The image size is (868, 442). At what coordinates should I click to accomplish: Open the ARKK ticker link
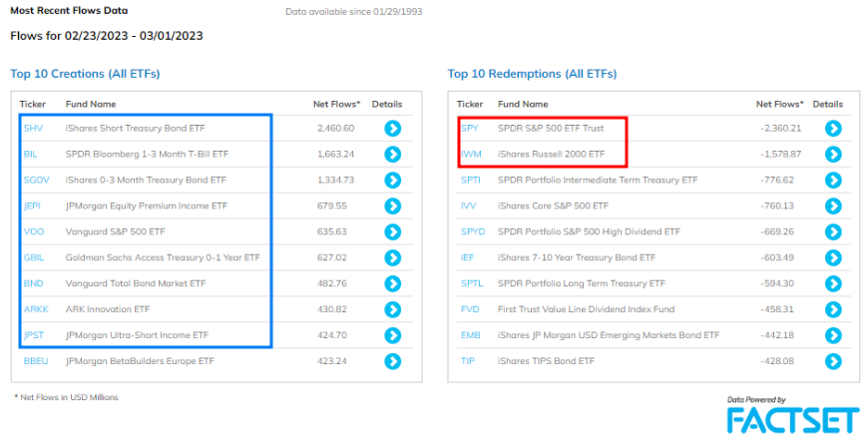[x=36, y=309]
